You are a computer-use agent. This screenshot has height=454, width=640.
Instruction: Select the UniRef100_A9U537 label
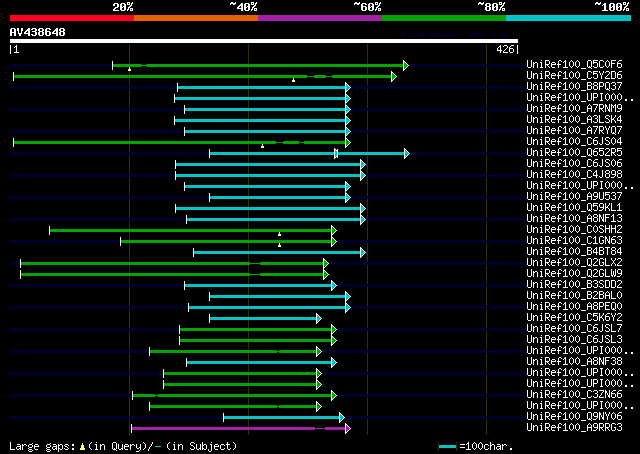tap(574, 197)
